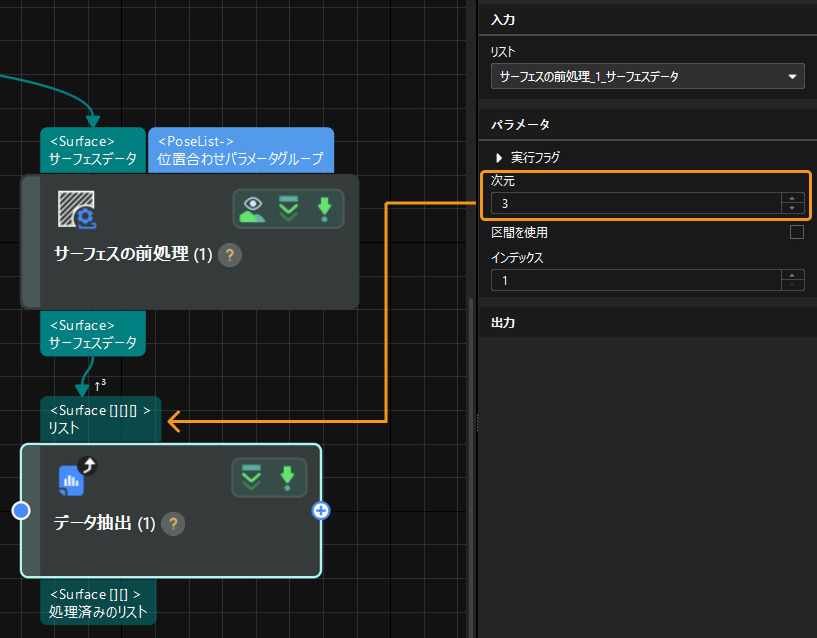Open help for サーフェスの前処理 step
Screen dimensions: 817x638
[x=229, y=255]
